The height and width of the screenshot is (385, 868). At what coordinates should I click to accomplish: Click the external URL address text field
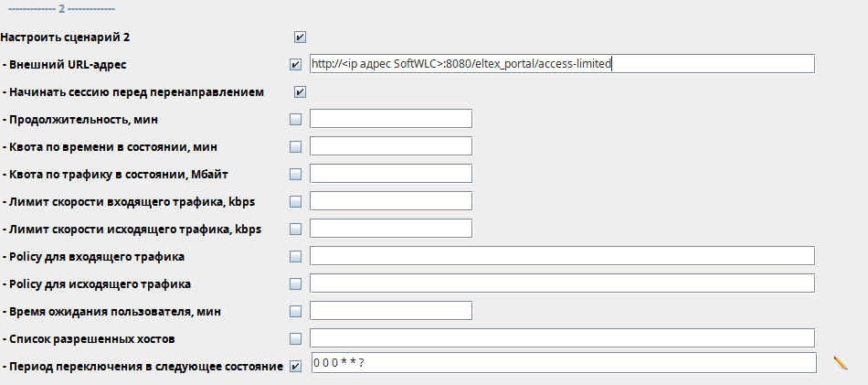tap(561, 64)
